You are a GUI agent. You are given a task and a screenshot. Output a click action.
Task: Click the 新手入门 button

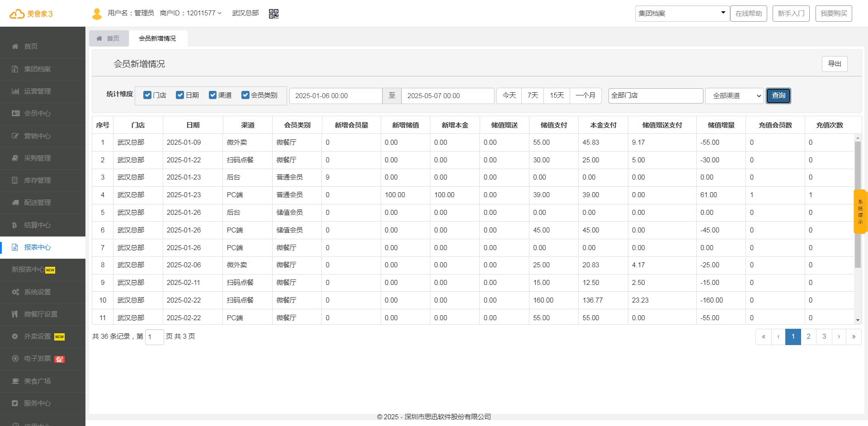[x=791, y=14]
